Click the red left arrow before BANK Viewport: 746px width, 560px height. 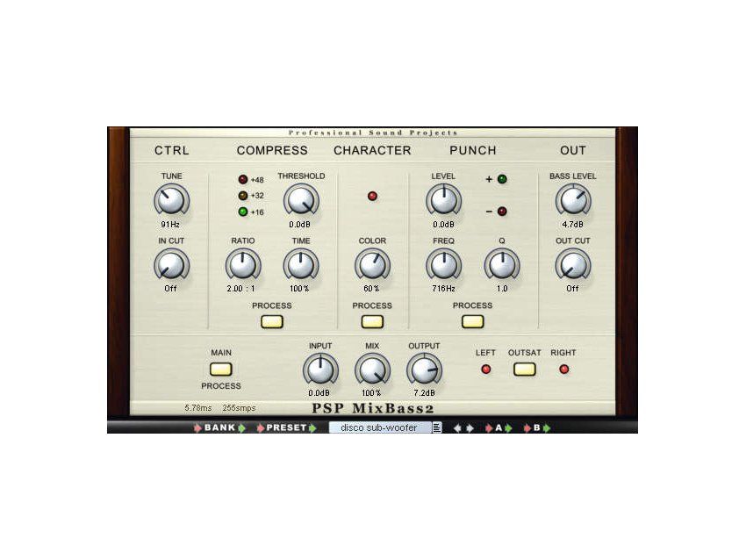(198, 427)
